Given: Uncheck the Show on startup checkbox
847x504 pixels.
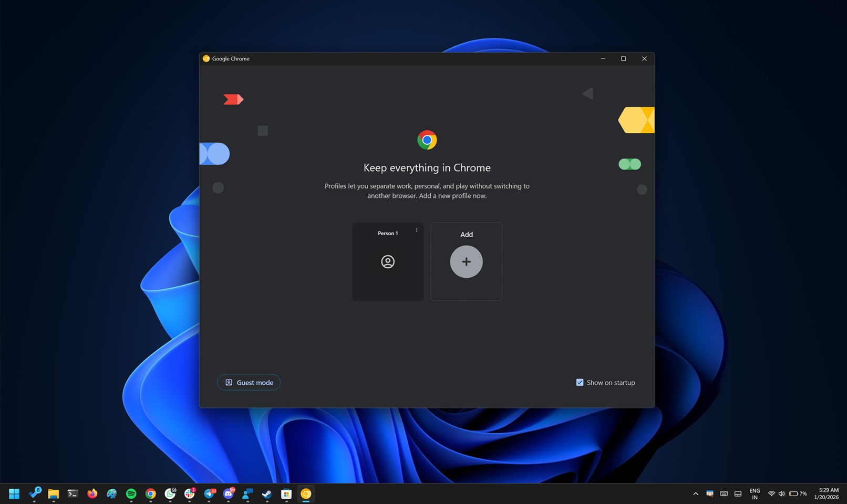Looking at the screenshot, I should [x=580, y=383].
